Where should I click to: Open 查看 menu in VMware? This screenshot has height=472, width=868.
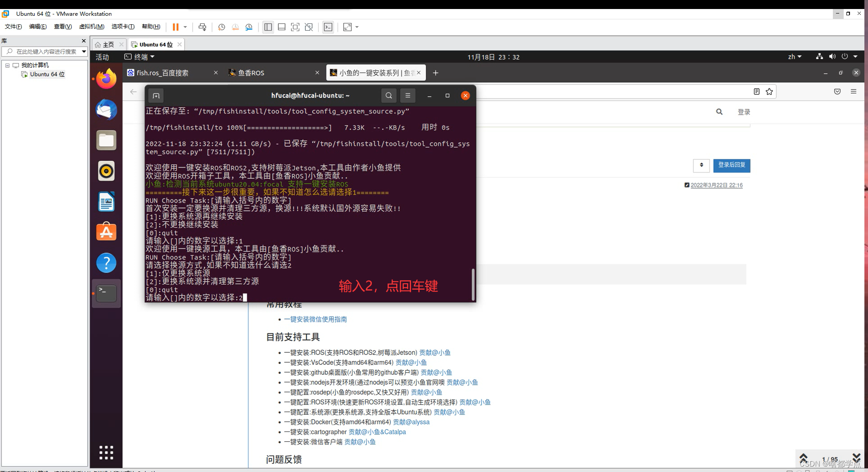coord(63,27)
